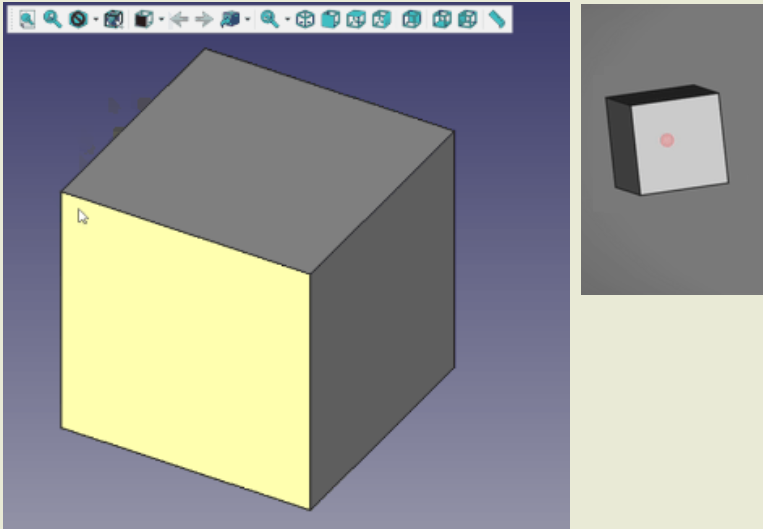
Task: Select the yellow highlighted cube face
Action: [185, 350]
